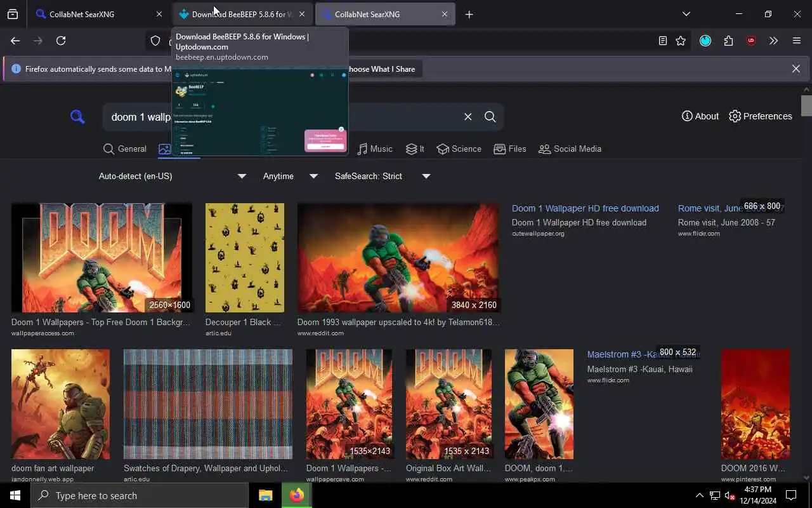
Task: List all tabs dropdown arrow
Action: point(686,14)
